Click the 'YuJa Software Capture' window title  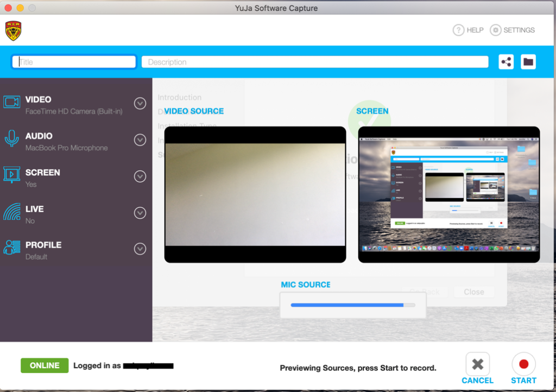[x=276, y=8]
